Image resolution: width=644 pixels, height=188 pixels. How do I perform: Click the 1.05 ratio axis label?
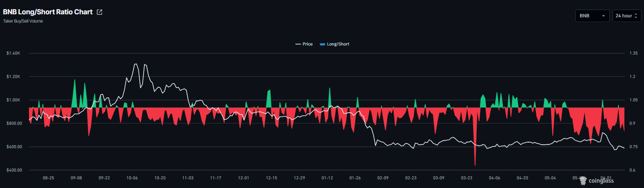634,100
